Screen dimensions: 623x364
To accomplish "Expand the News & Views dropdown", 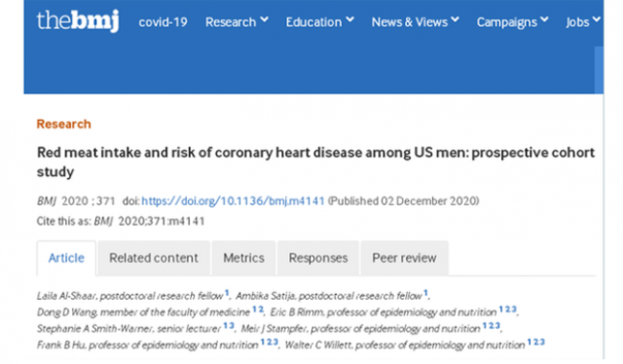I will tap(416, 21).
